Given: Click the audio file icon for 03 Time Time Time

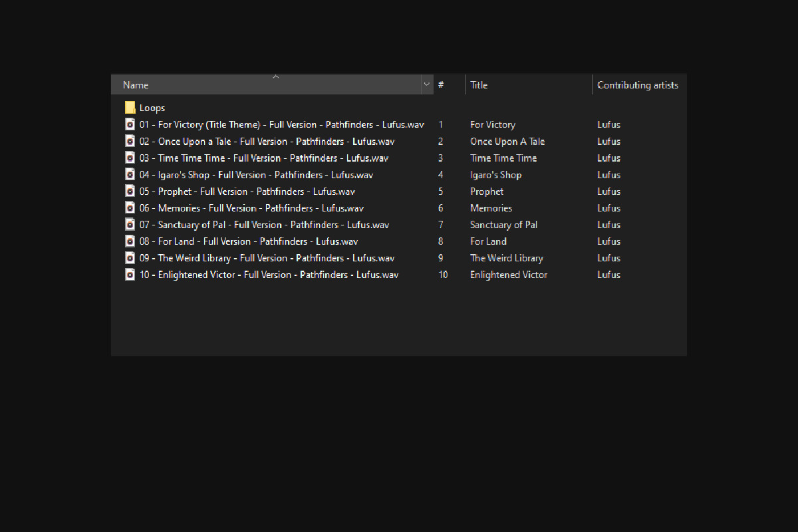Looking at the screenshot, I should coord(130,158).
